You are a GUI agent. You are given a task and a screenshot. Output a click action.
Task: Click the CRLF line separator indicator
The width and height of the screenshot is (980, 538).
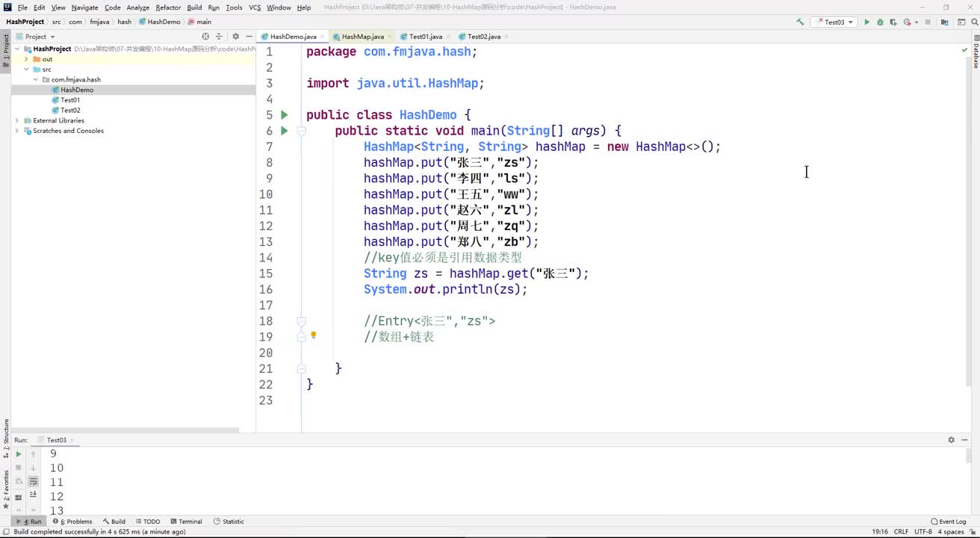[x=901, y=532]
